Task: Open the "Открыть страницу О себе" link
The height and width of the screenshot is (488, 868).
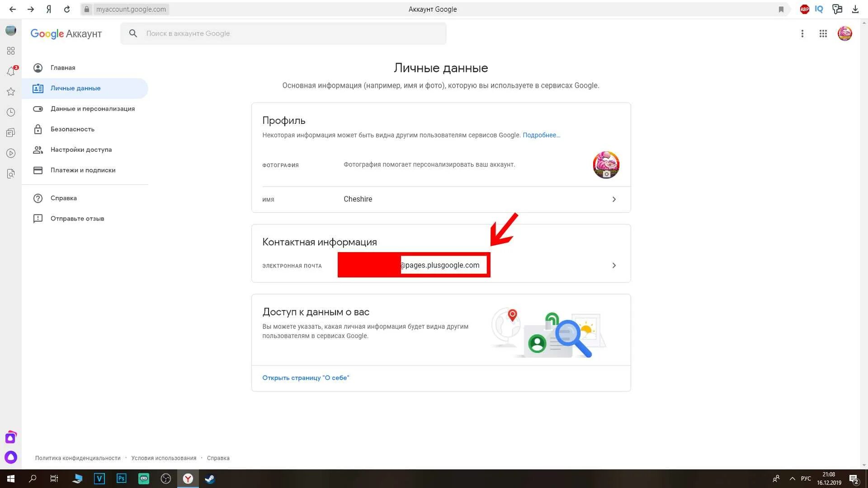Action: [x=306, y=378]
